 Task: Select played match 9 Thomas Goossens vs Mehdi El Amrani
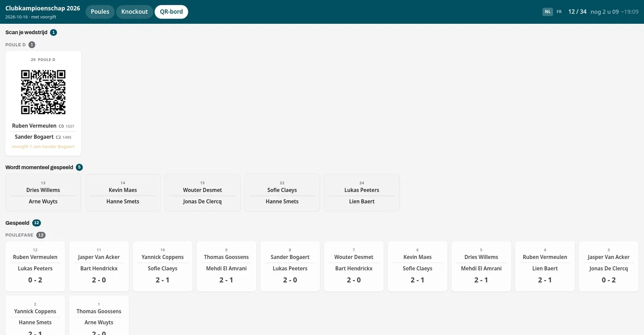pyautogui.click(x=226, y=266)
